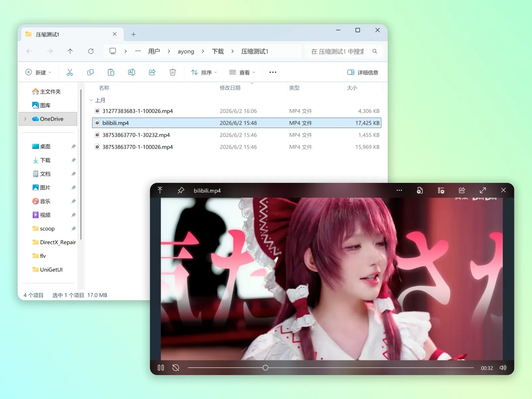Viewport: 532px width, 399px height.
Task: Select the bilibili.mp4 file row
Action: (237, 123)
